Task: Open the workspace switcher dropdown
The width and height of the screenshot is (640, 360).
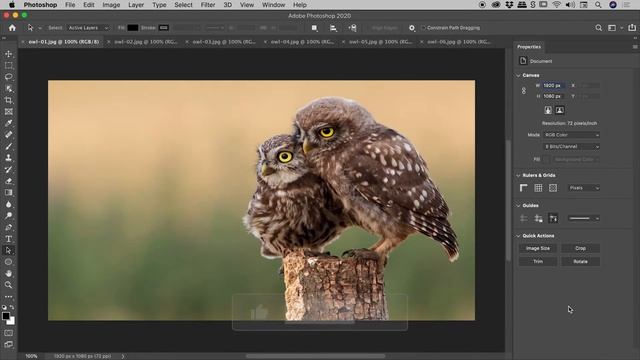Action: click(x=615, y=28)
